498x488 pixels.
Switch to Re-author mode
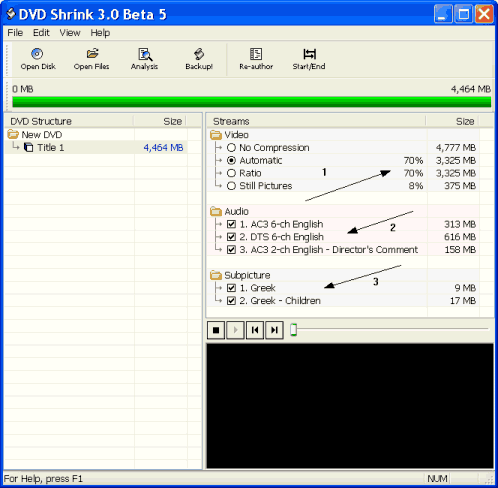click(256, 59)
